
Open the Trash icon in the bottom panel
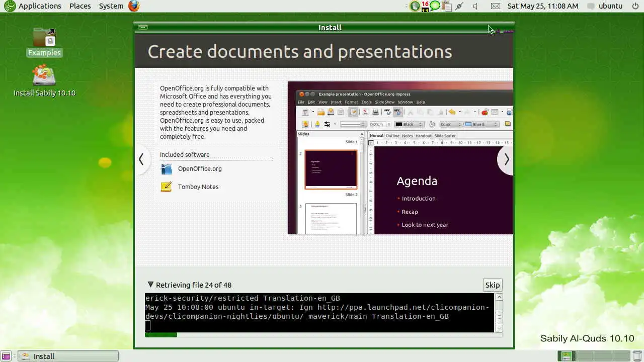(636, 356)
